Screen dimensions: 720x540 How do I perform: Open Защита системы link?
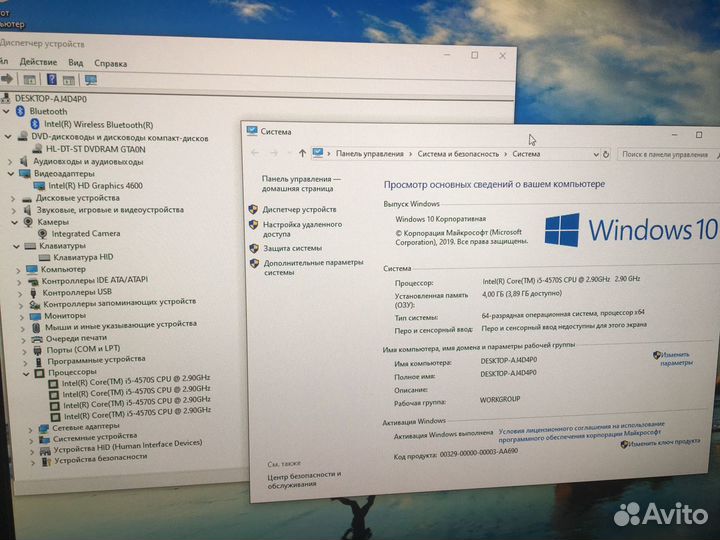(x=292, y=248)
